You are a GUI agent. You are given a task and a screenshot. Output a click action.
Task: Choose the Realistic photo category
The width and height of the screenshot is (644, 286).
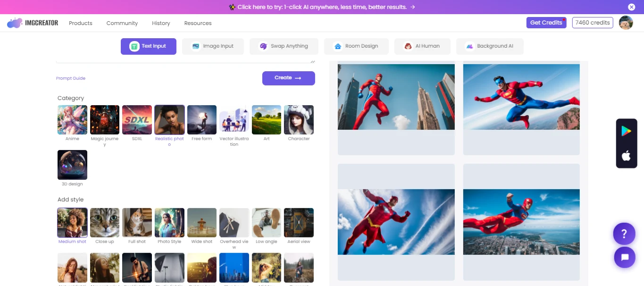[x=169, y=120]
